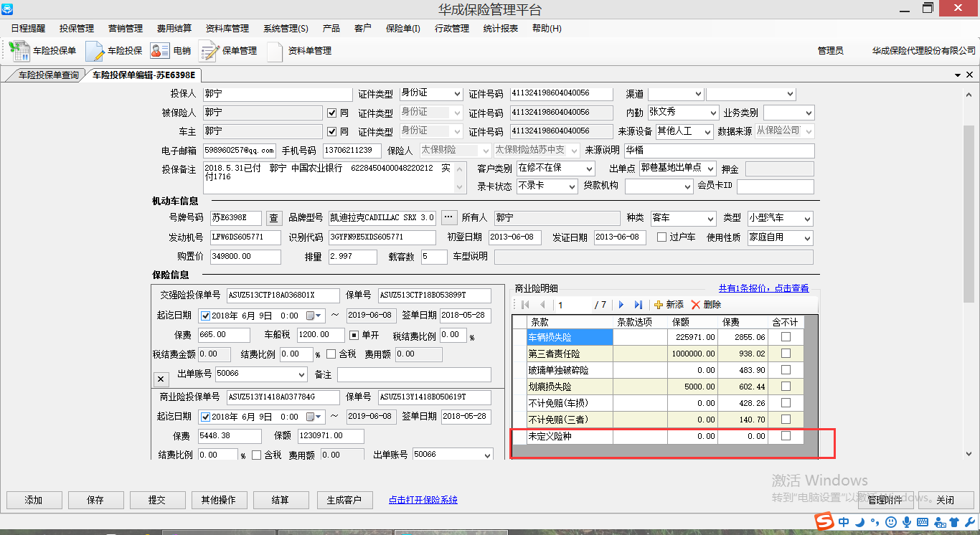Open the 使用性质 dropdown
The height and width of the screenshot is (535, 980).
coord(807,237)
